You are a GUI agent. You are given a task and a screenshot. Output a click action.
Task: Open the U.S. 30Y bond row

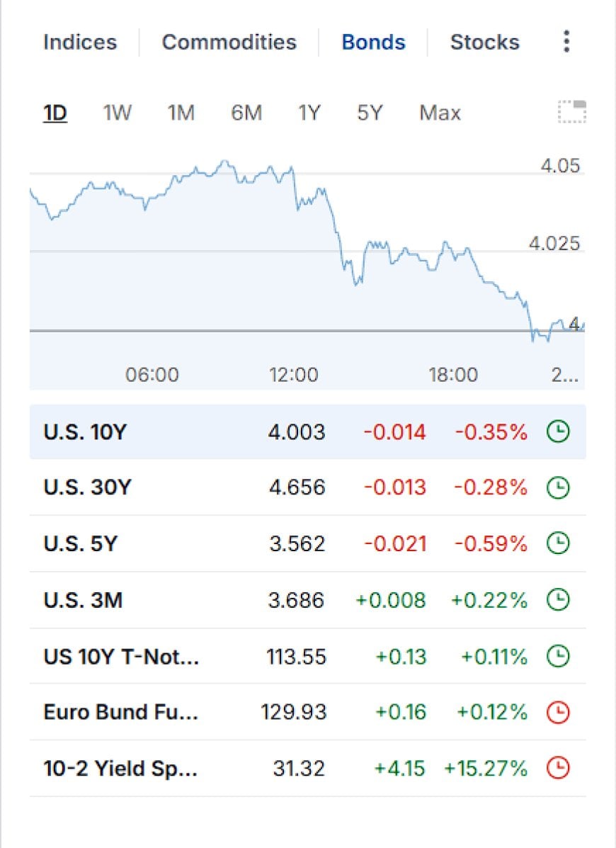tap(307, 488)
